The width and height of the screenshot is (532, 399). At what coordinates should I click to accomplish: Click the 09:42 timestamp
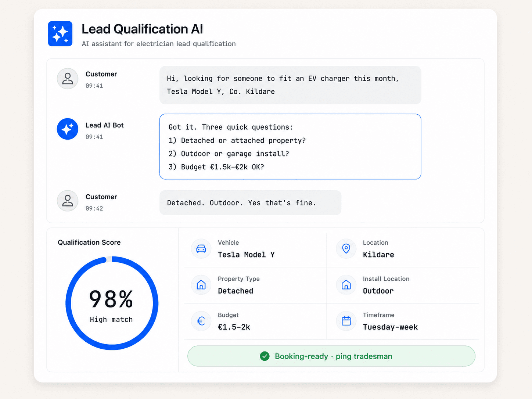(x=94, y=209)
